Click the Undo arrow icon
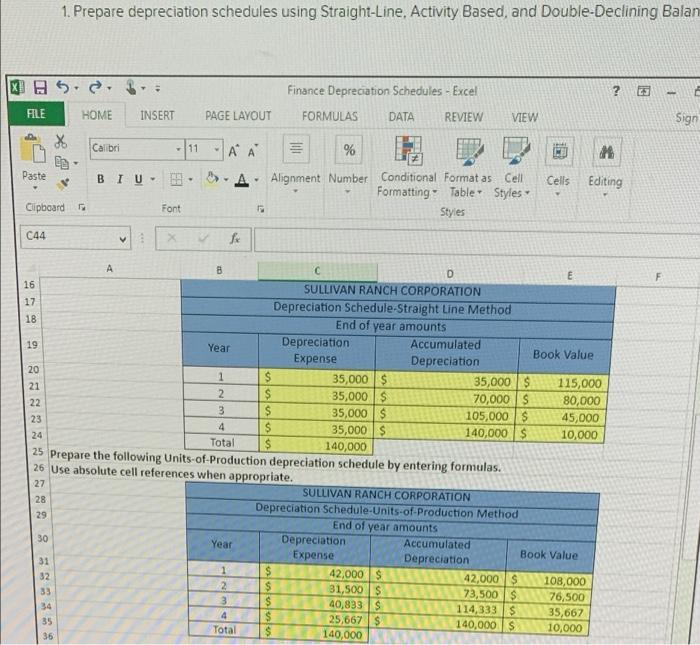Viewport: 700px width, 645px height. coord(62,87)
